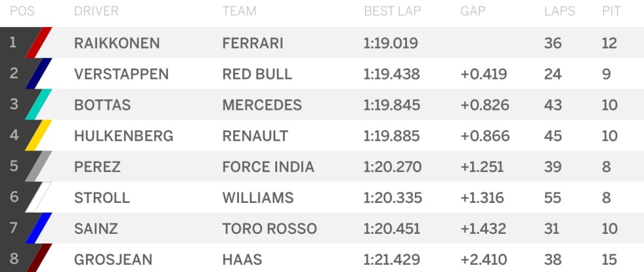
Task: Select the turquoise Mercedes color stripe
Action: point(39,105)
